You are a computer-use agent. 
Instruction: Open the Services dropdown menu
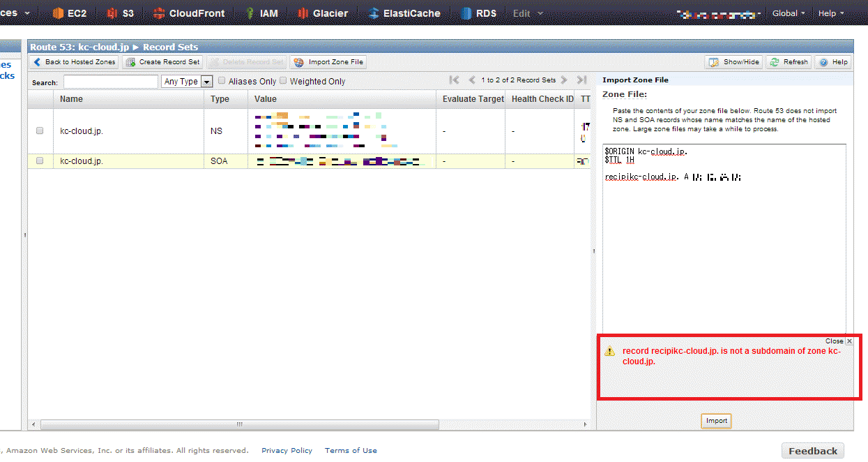pyautogui.click(x=16, y=13)
